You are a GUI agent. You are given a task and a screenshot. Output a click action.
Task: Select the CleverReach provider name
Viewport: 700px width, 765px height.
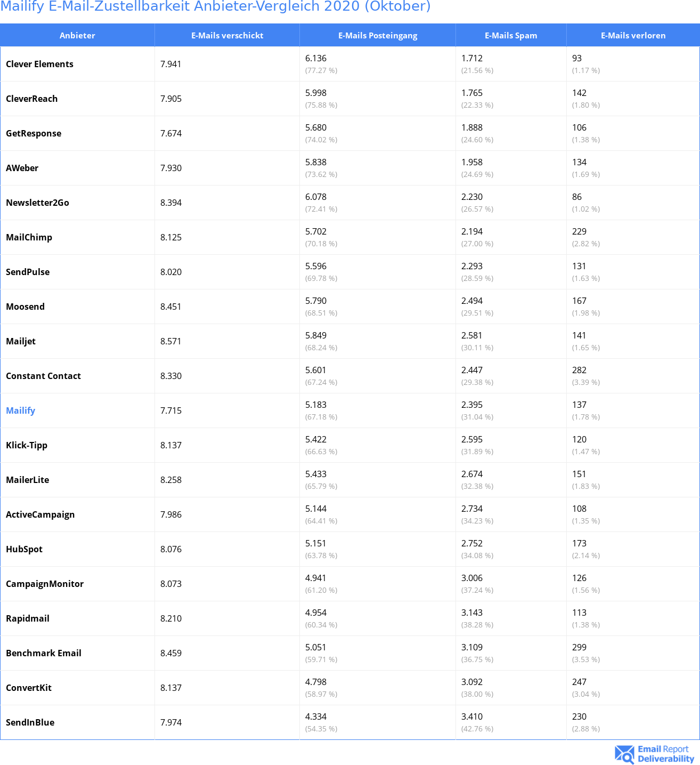tap(31, 99)
